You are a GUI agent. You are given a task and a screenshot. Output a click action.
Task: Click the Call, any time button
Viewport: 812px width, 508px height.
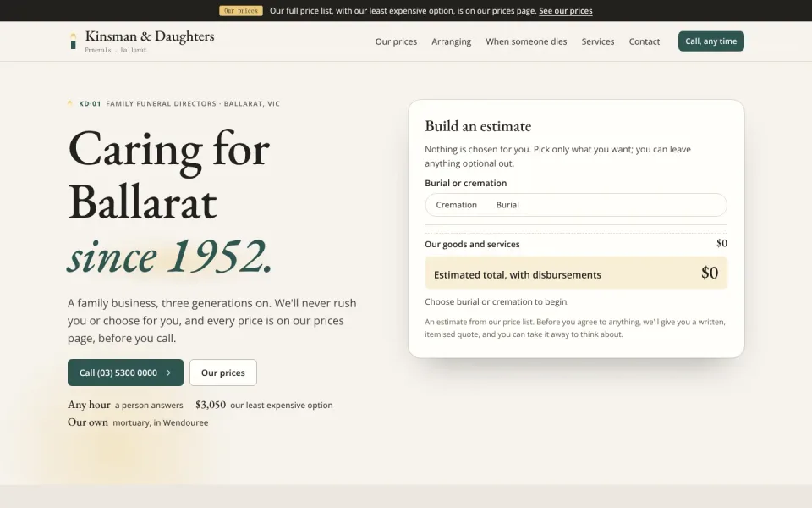(x=711, y=41)
